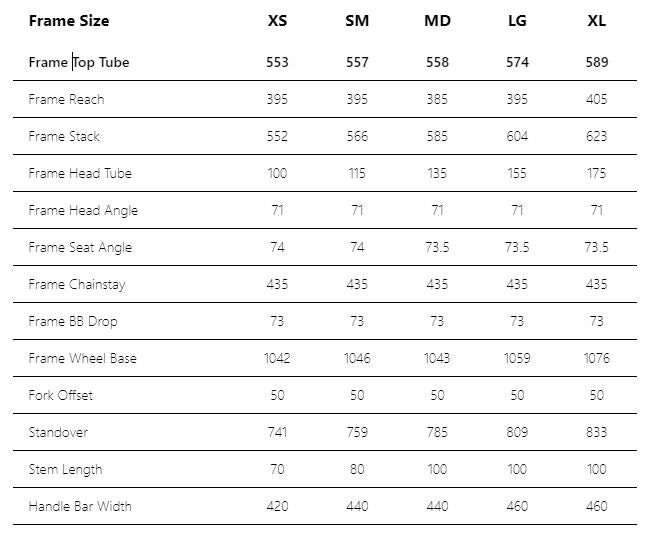The height and width of the screenshot is (543, 655).
Task: Select the Frame Seat Angle label
Action: tap(80, 247)
